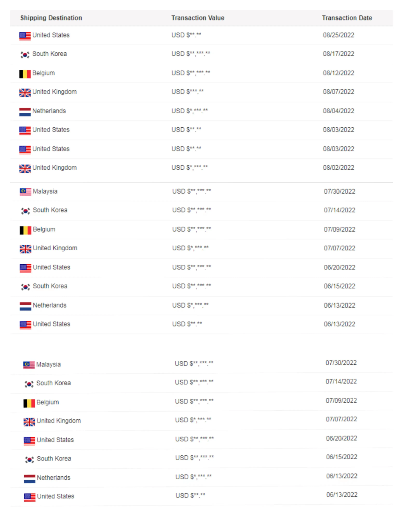Click the first Malaysia flag icon
The width and height of the screenshot is (403, 532).
coord(25,192)
